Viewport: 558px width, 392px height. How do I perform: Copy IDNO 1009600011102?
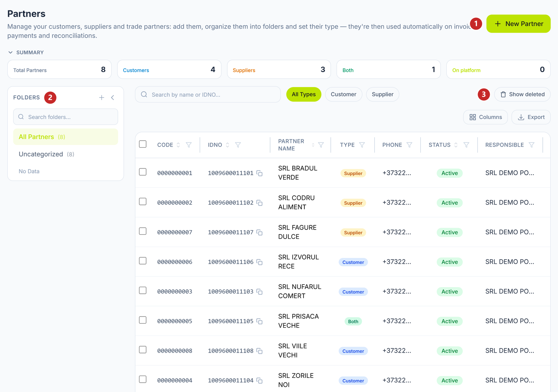click(x=260, y=203)
